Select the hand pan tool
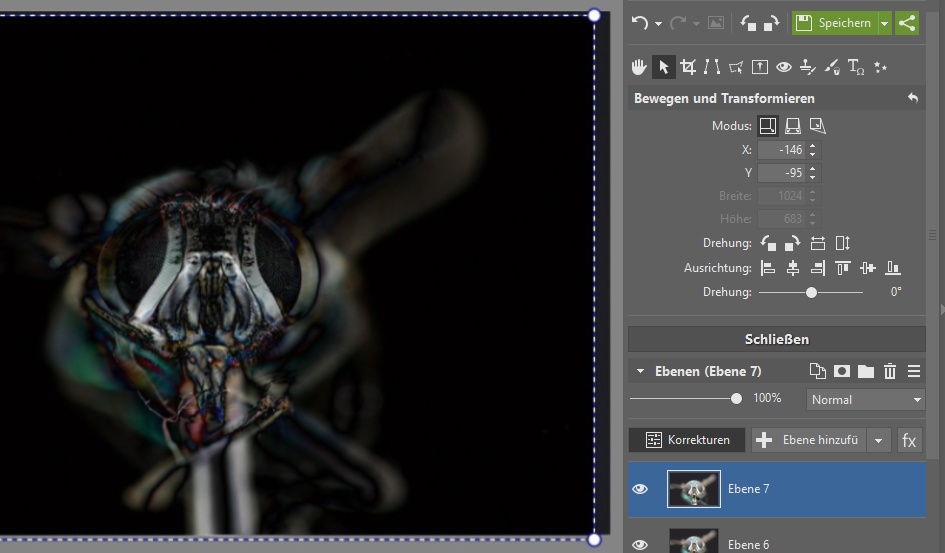This screenshot has height=553, width=945. tap(639, 67)
